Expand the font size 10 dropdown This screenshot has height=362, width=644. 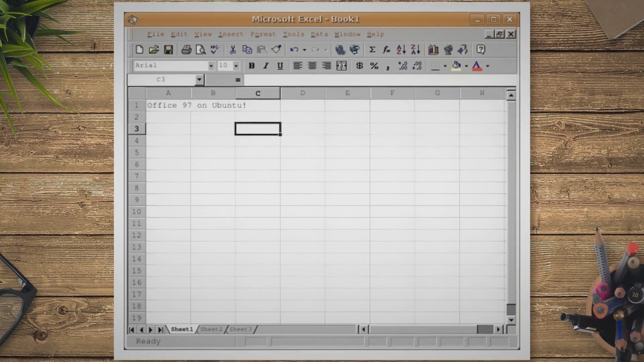click(236, 66)
